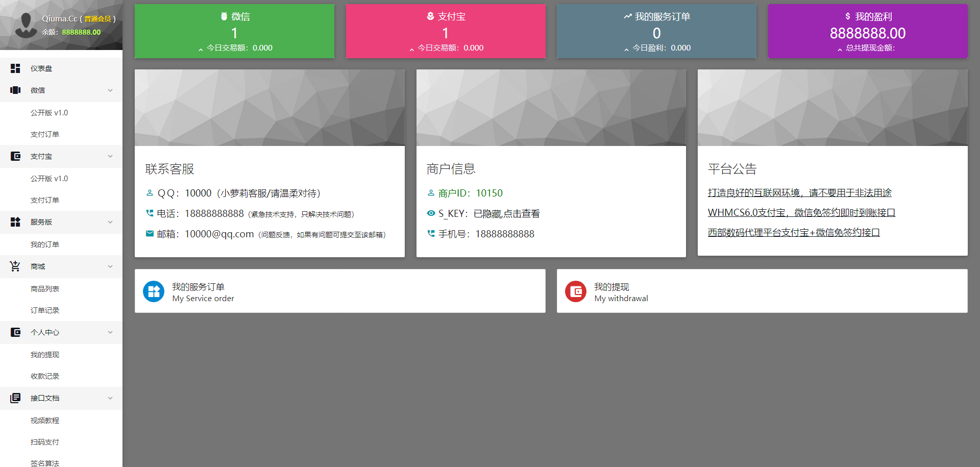This screenshot has width=980, height=467.
Task: Open the 视频教程 sidebar item
Action: 45,421
